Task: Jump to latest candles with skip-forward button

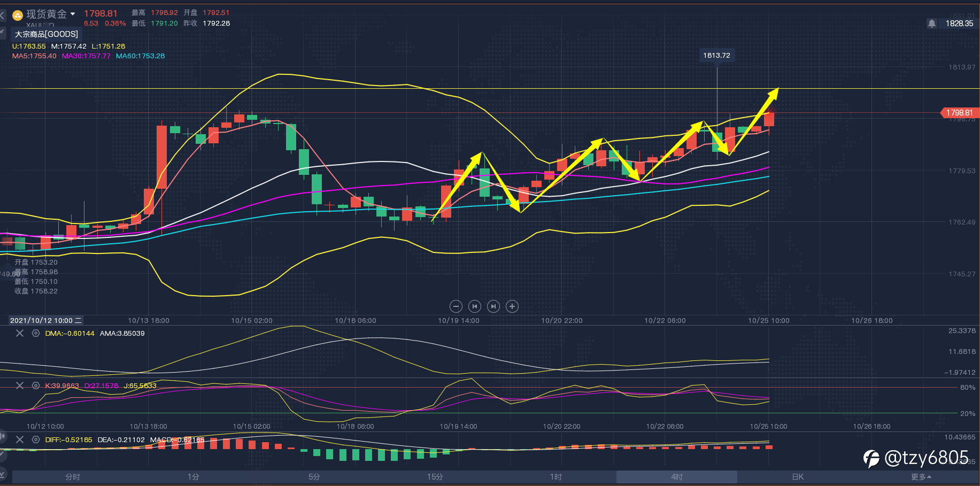Action: click(x=493, y=306)
